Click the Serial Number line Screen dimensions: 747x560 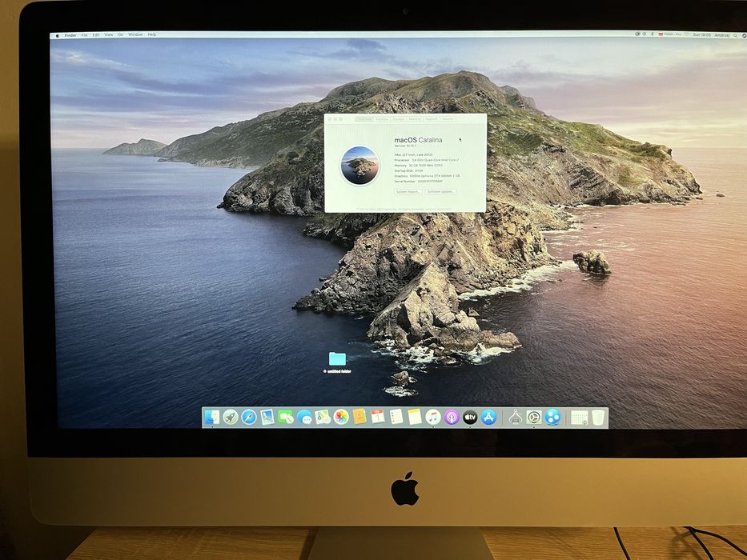418,182
